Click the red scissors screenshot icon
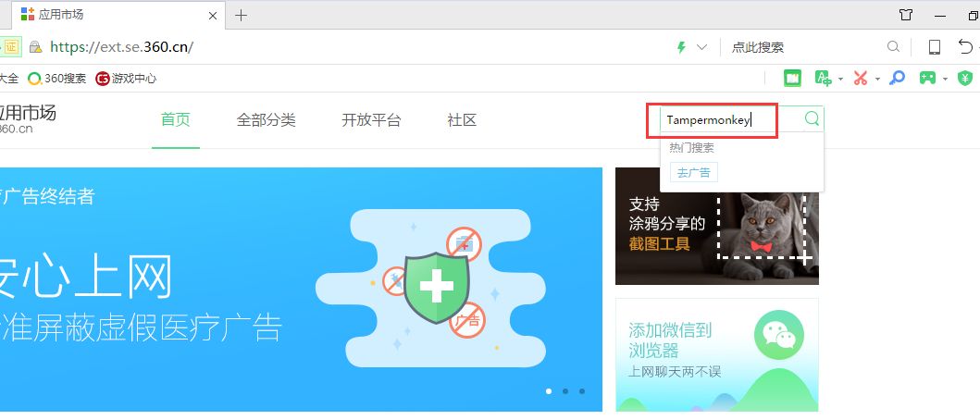This screenshot has height=420, width=980. (861, 78)
